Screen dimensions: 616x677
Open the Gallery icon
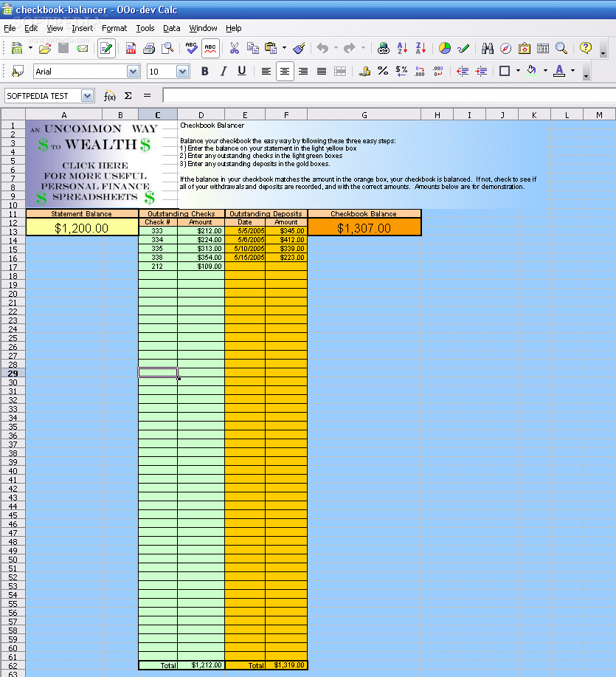pyautogui.click(x=524, y=48)
